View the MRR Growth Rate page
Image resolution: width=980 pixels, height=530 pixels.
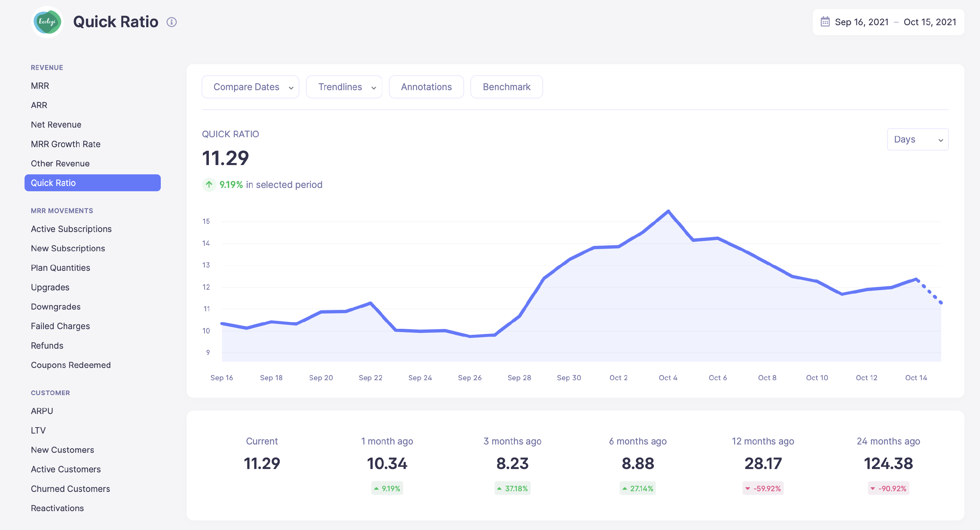(65, 144)
